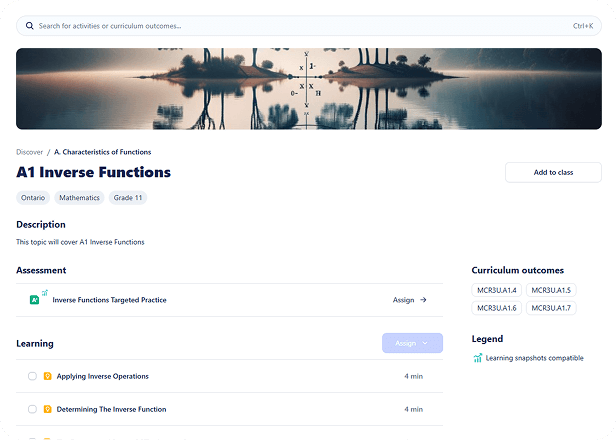This screenshot has height=440, width=616.
Task: Open curriculum outcome MCR3U.A1.4
Action: [x=496, y=290]
